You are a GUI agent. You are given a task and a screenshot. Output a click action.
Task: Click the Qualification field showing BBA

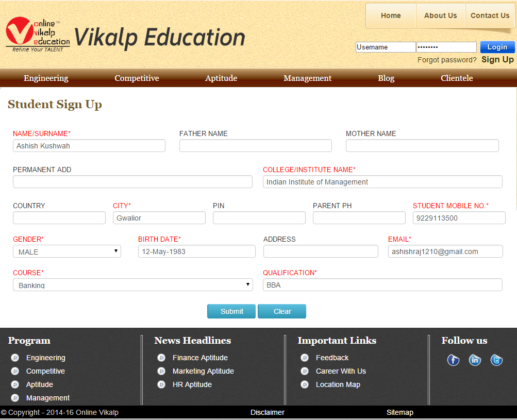(382, 285)
